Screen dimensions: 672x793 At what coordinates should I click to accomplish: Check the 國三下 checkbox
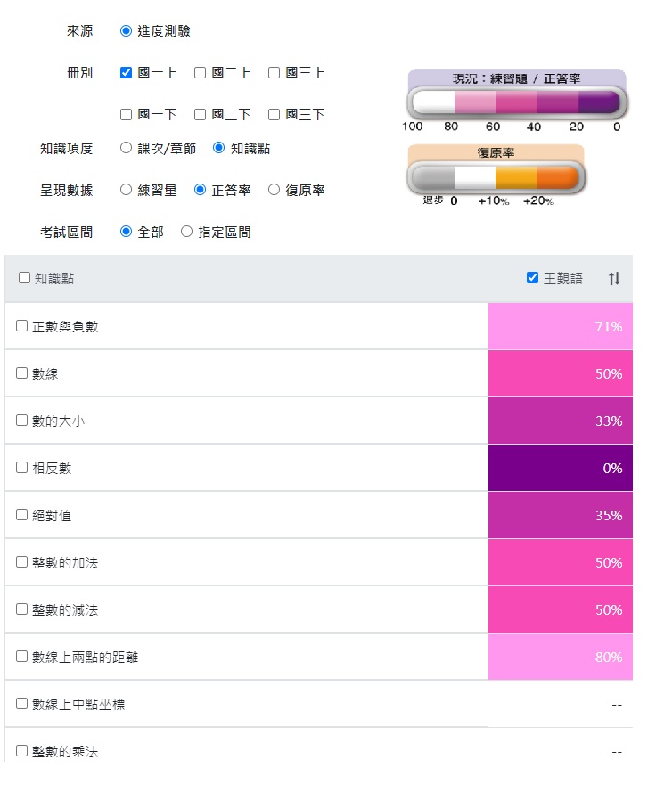(274, 114)
